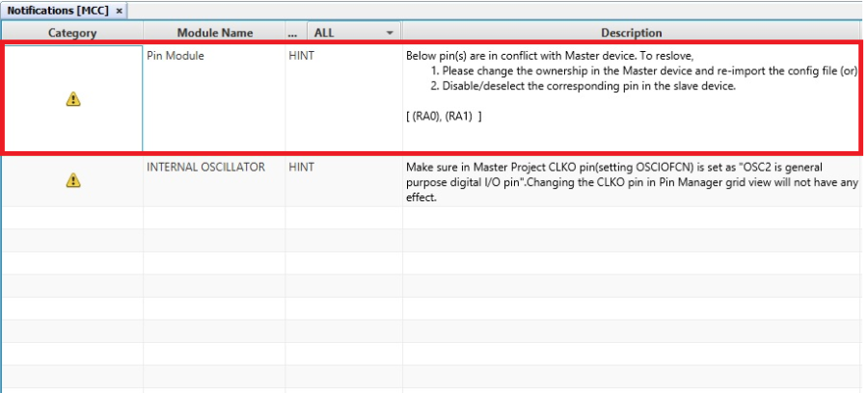
Task: Select the Pin Module name cell
Action: tap(176, 56)
